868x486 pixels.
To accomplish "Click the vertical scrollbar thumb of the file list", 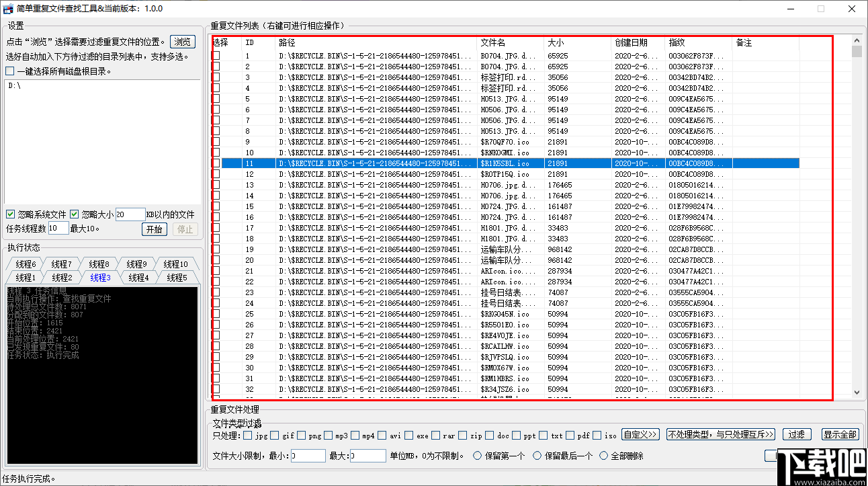I will click(857, 52).
